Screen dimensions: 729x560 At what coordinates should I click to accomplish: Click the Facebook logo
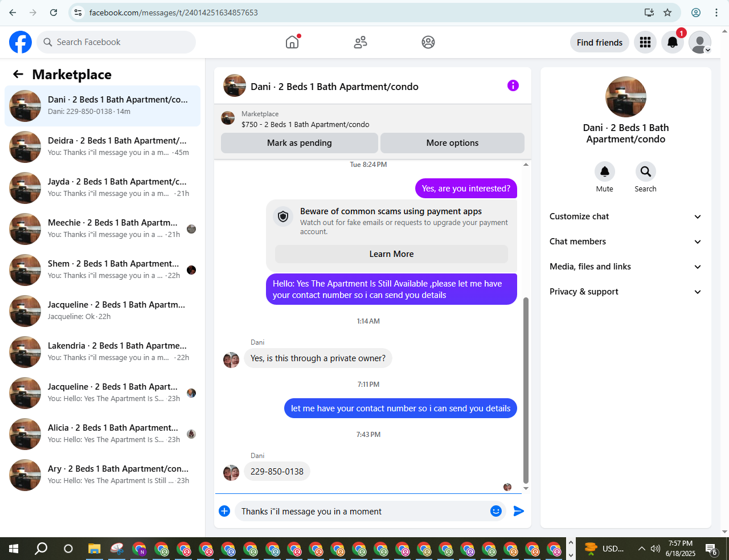(x=21, y=42)
